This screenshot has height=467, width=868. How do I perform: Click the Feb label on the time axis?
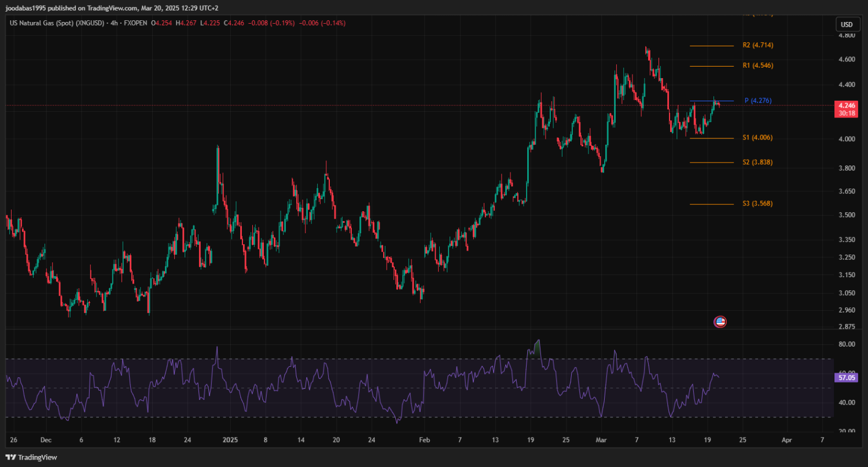coord(424,440)
